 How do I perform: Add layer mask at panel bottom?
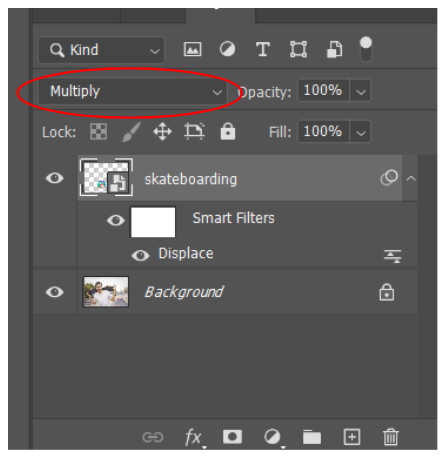point(232,437)
